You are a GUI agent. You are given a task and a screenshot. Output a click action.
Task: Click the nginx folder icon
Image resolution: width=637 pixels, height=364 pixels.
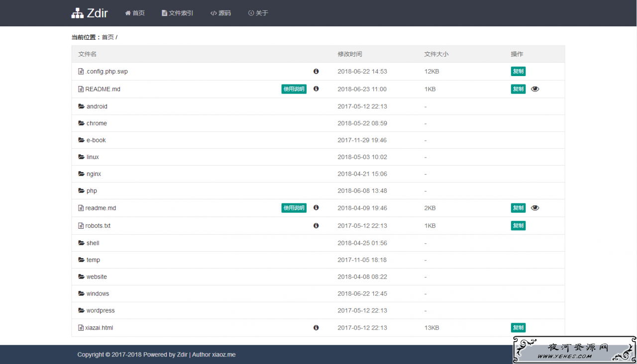click(81, 174)
